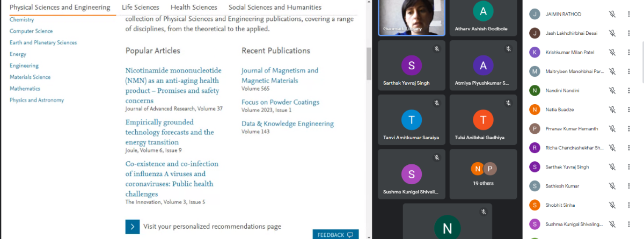Open Empirically grounded technology forecasts article
Viewport: 644px width, 239px height.
click(170, 132)
